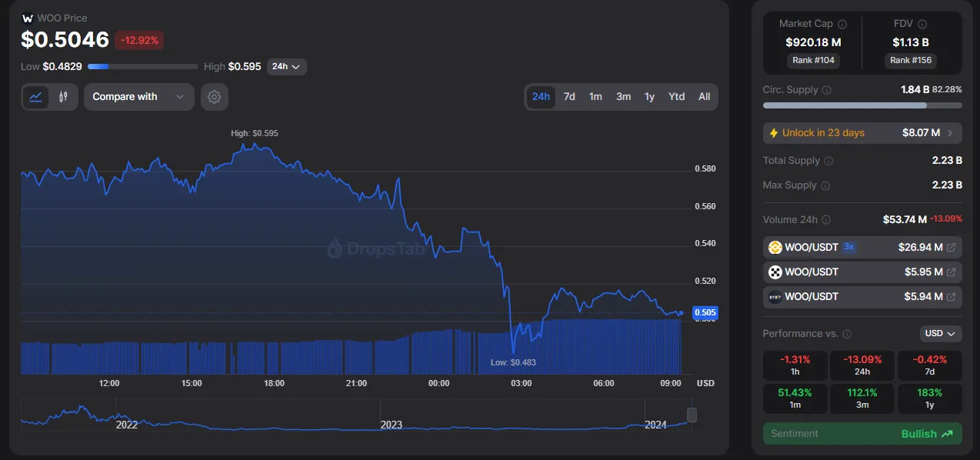Open external link for $26.94 M pair
The image size is (980, 460).
951,248
